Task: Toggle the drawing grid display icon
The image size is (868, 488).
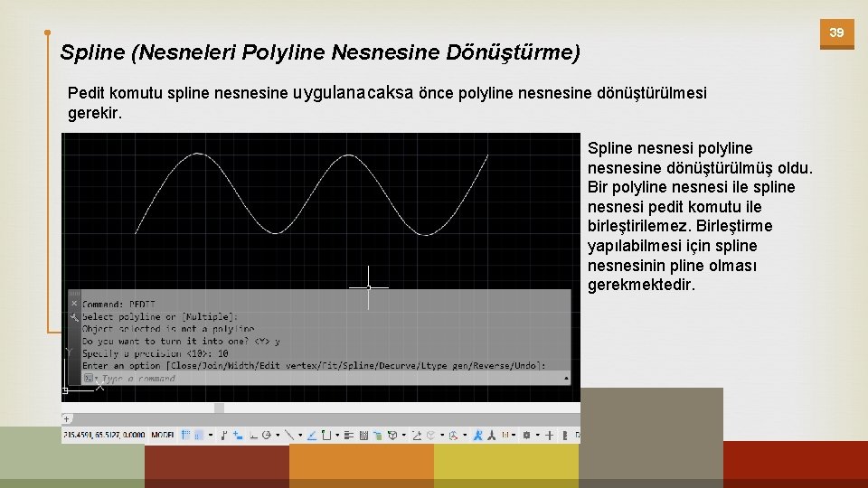Action: click(186, 436)
